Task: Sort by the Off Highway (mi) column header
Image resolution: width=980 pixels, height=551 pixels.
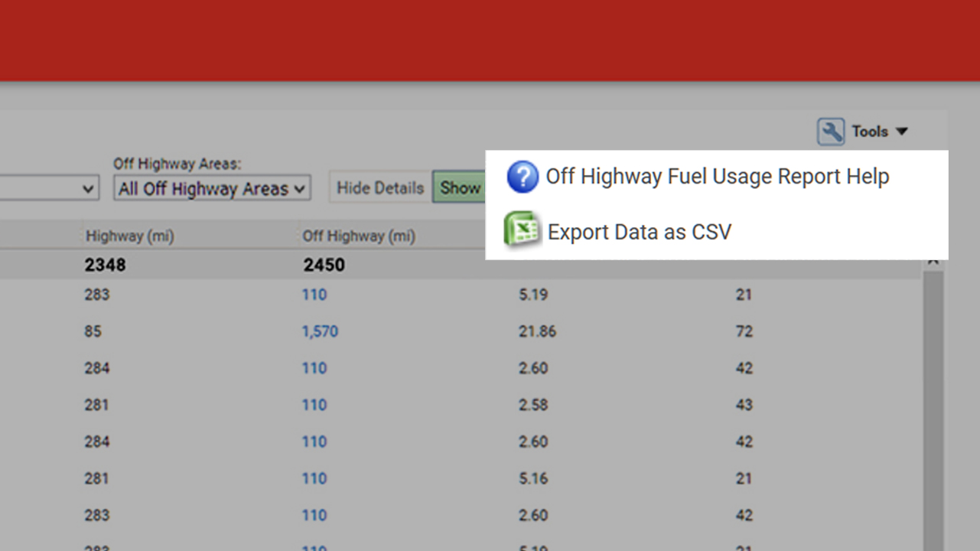Action: point(358,236)
